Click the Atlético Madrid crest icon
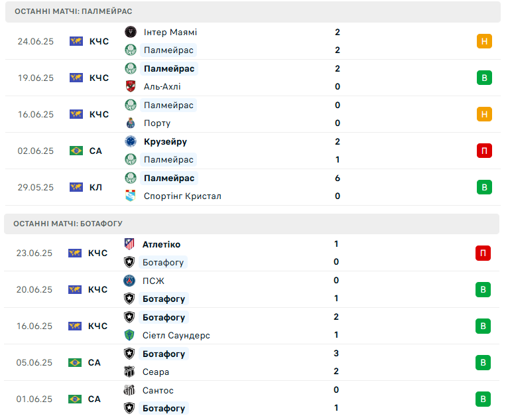The image size is (508, 420). coord(129,244)
